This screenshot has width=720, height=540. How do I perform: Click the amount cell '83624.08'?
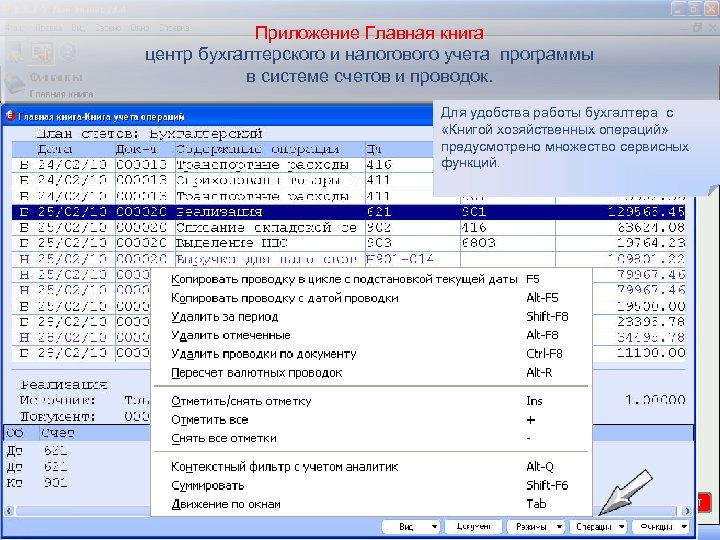[651, 227]
